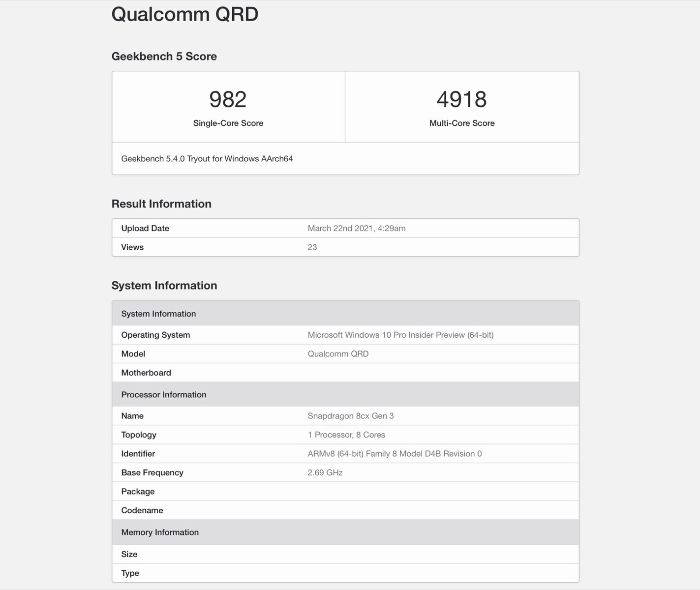The image size is (700, 590).
Task: Click the Multi-Core Score label
Action: click(x=462, y=123)
